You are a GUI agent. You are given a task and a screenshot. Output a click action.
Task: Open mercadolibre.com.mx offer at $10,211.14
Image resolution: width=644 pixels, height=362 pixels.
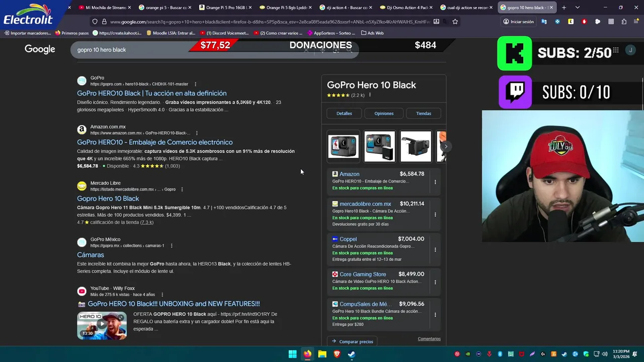[x=378, y=214]
